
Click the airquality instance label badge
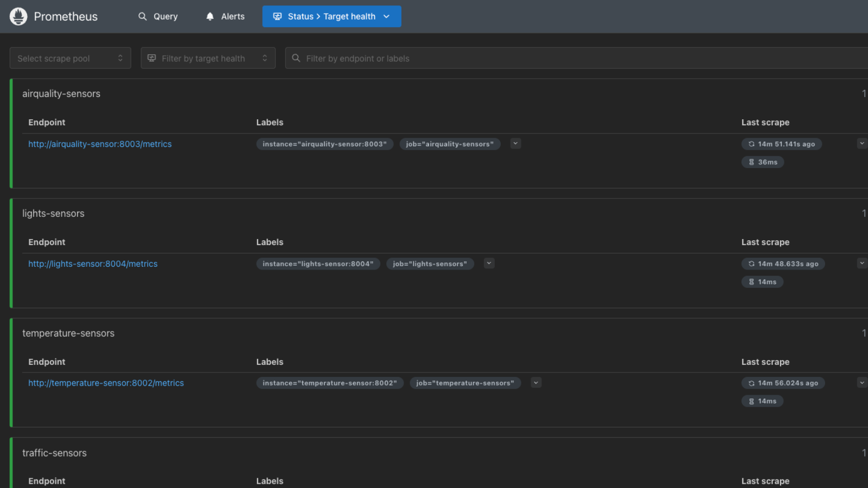tap(324, 144)
